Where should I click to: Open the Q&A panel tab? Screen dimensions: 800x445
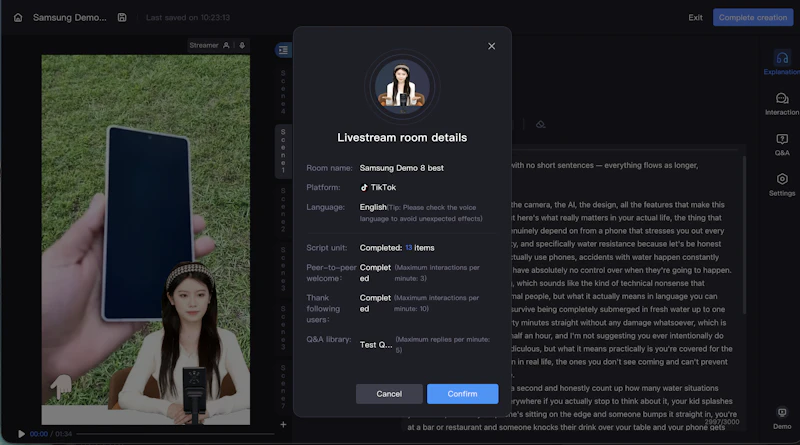click(782, 144)
